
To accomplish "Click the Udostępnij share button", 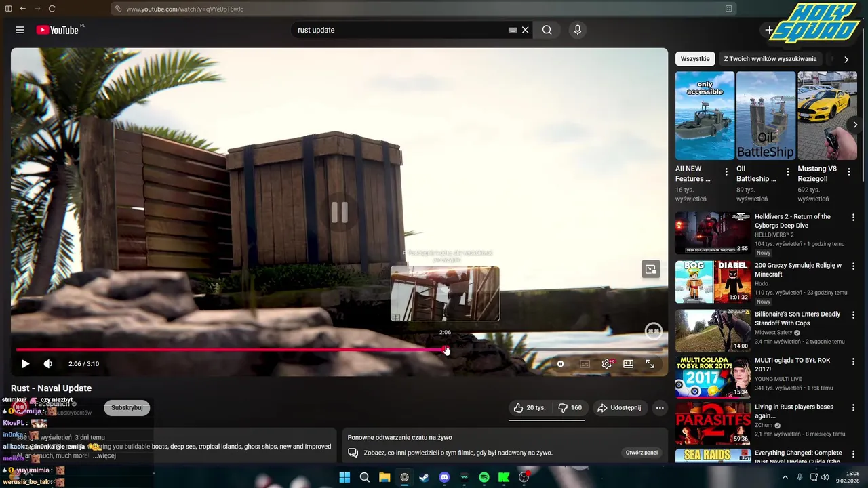I will coord(619,407).
